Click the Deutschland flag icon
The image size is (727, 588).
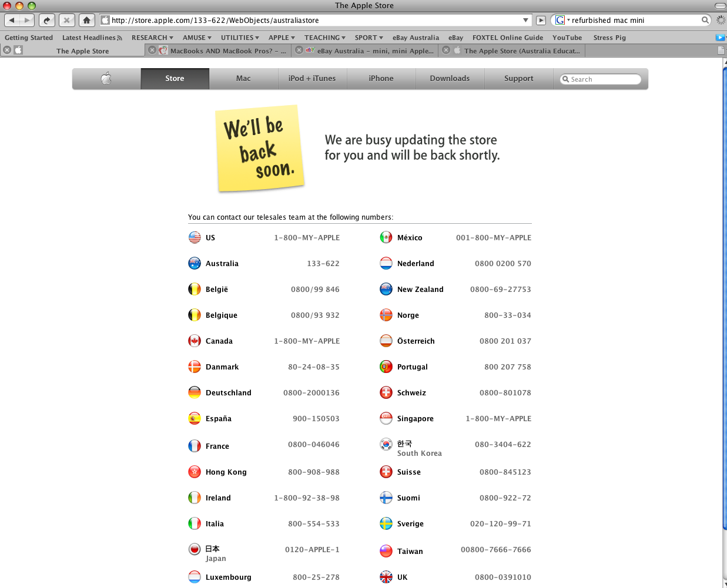tap(195, 392)
